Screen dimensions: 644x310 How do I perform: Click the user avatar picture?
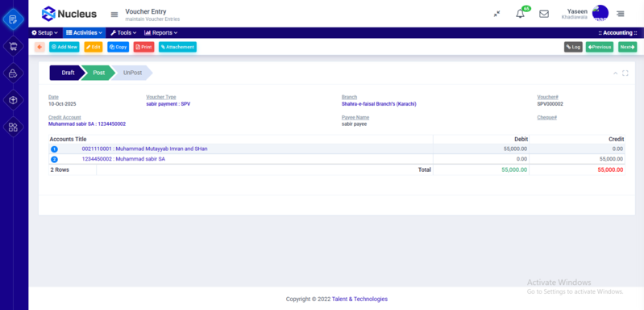(600, 13)
